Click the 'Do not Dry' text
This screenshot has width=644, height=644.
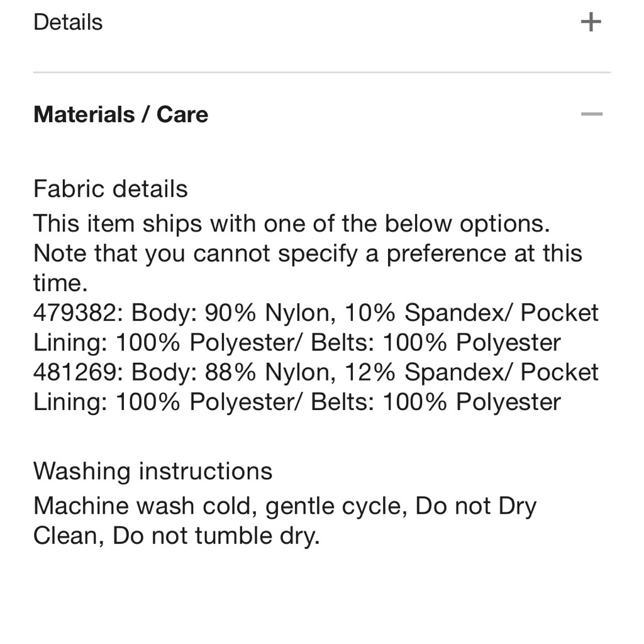[476, 506]
